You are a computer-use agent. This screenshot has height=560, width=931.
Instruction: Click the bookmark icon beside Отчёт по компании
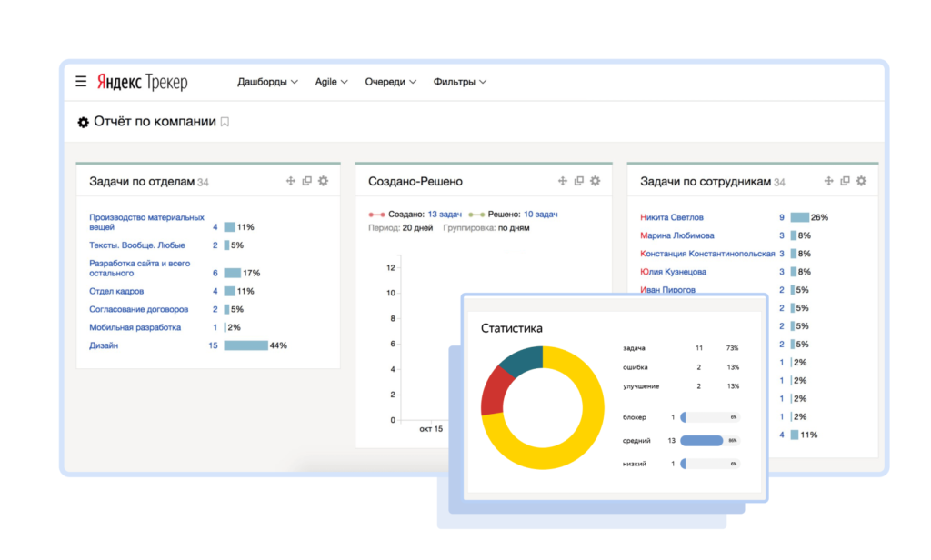click(225, 122)
